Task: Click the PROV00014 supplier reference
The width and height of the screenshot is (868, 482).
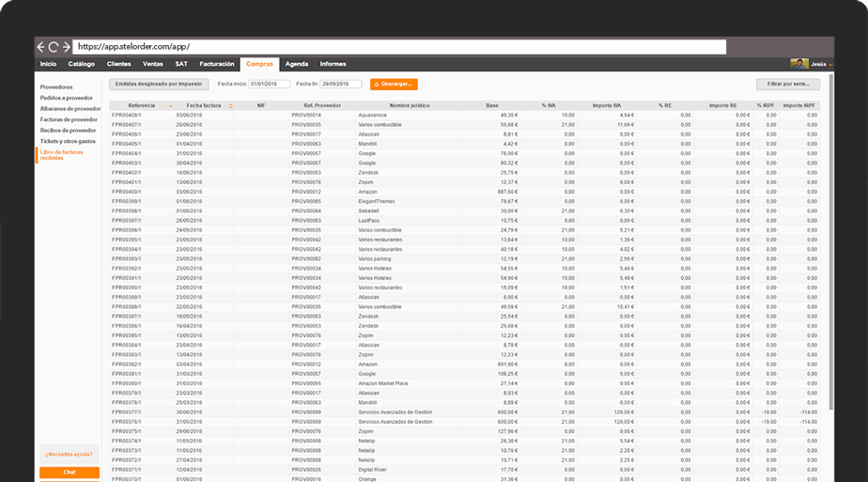Action: coord(306,116)
